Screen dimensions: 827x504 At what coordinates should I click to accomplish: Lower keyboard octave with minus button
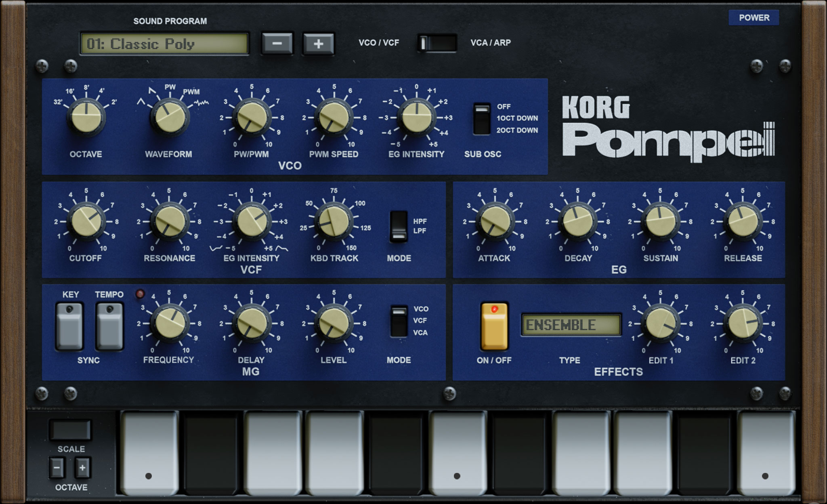coord(57,468)
